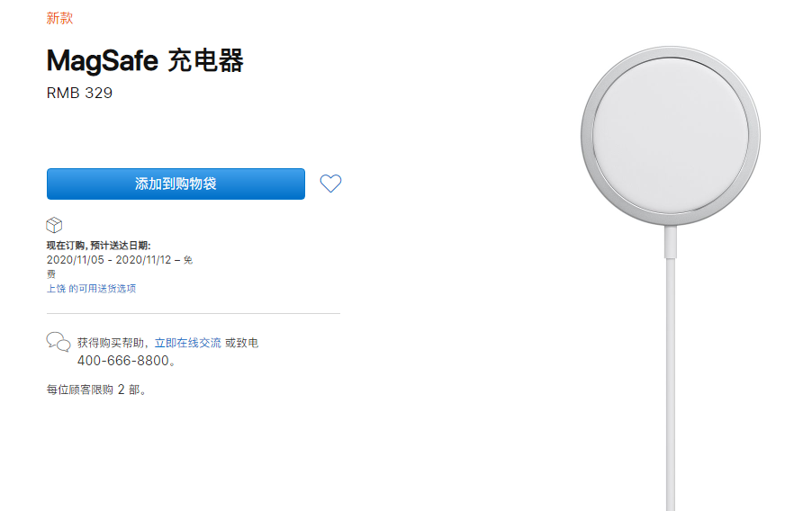812x511 pixels.
Task: Start chat via 立即在线交流 link
Action: 187,343
